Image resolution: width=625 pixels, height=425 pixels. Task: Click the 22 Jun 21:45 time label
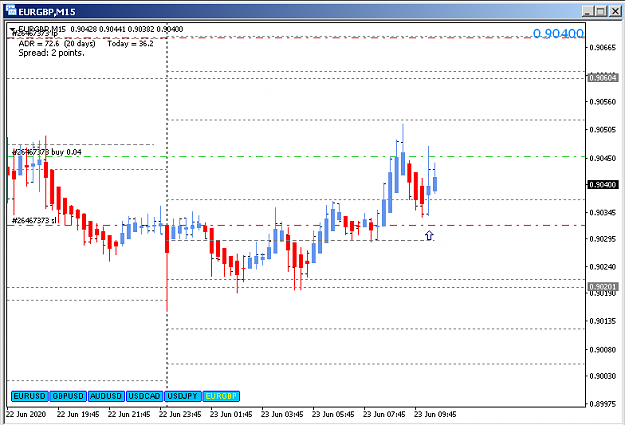pos(129,414)
